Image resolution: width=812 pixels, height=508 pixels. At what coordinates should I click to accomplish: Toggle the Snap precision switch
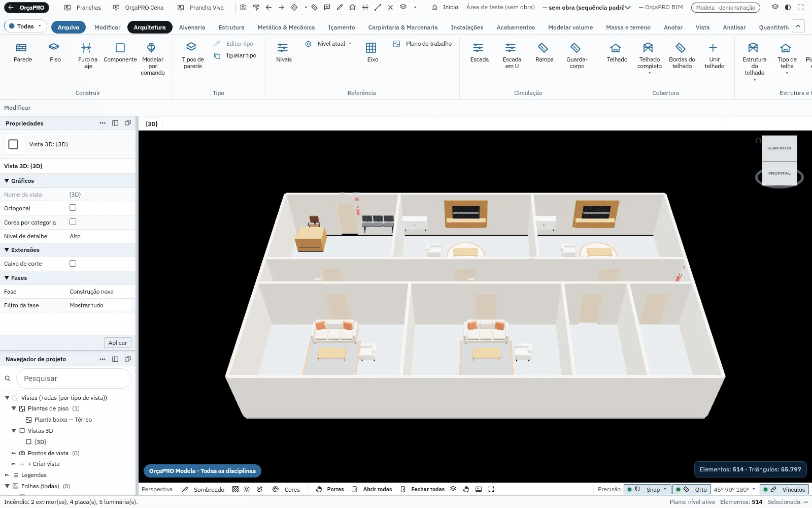click(x=648, y=490)
